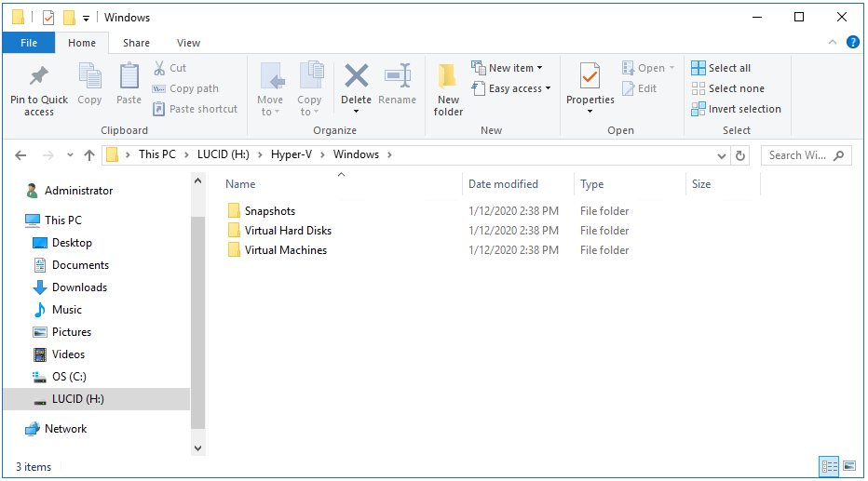Go up one level with the up arrow

[89, 155]
